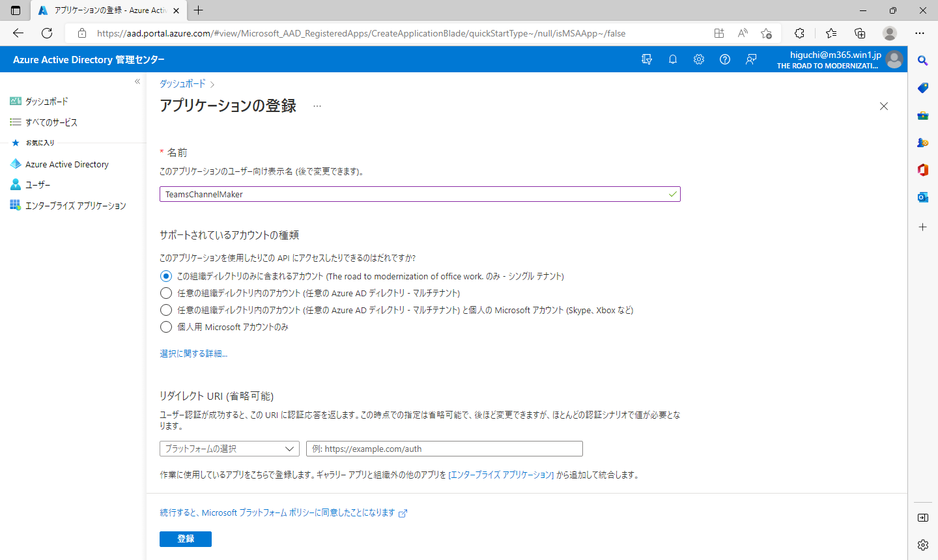Close the アプリケーションの登録 browser tab

[176, 10]
